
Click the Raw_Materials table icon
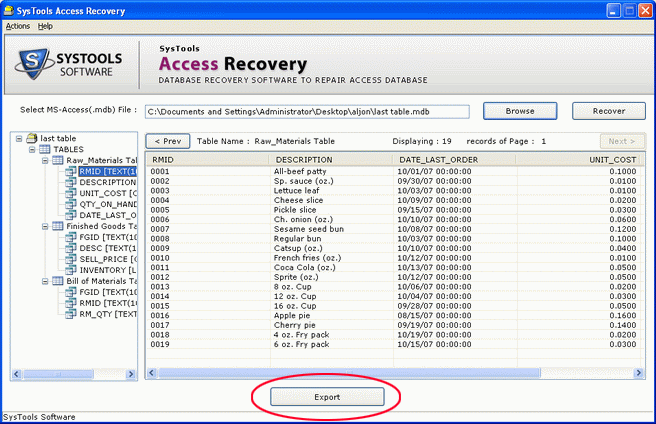click(58, 160)
